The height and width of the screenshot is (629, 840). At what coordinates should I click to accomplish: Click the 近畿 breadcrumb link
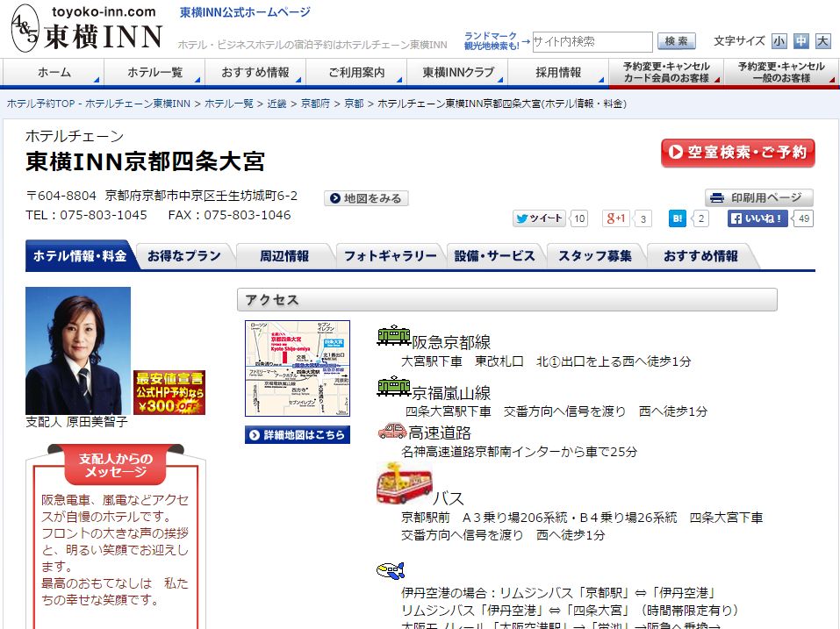click(x=276, y=104)
